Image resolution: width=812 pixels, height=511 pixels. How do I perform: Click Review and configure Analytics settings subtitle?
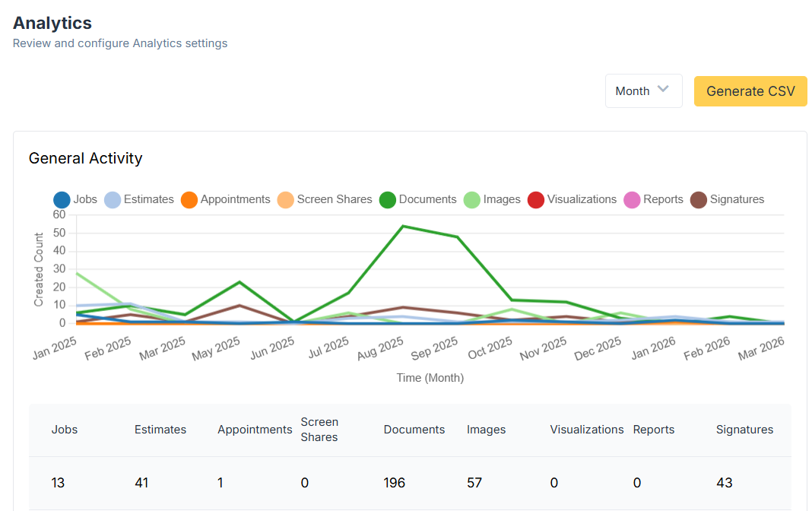[x=120, y=43]
